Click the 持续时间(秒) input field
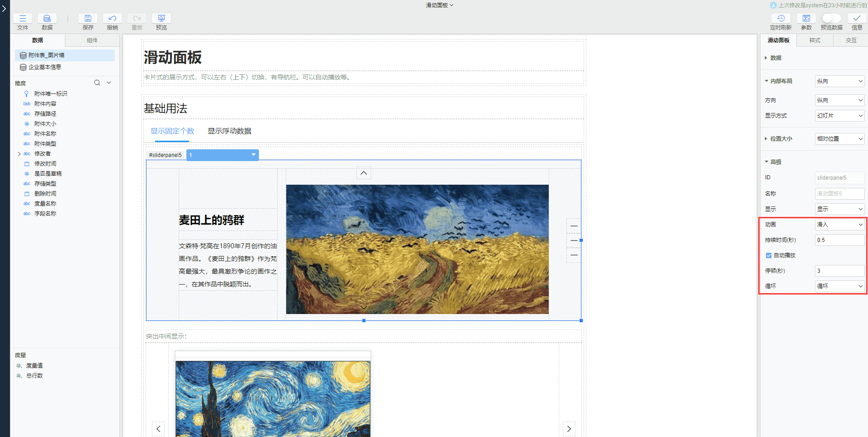Image resolution: width=868 pixels, height=437 pixels. 839,240
